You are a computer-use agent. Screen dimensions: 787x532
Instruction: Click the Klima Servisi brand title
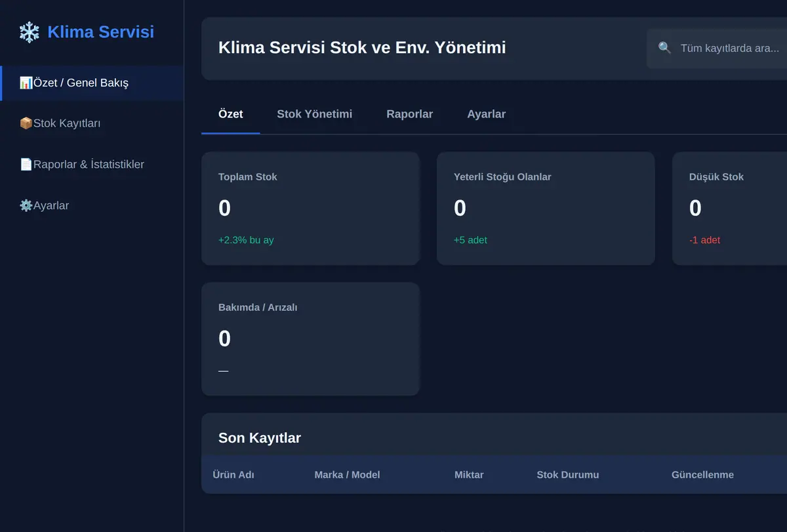pyautogui.click(x=101, y=31)
